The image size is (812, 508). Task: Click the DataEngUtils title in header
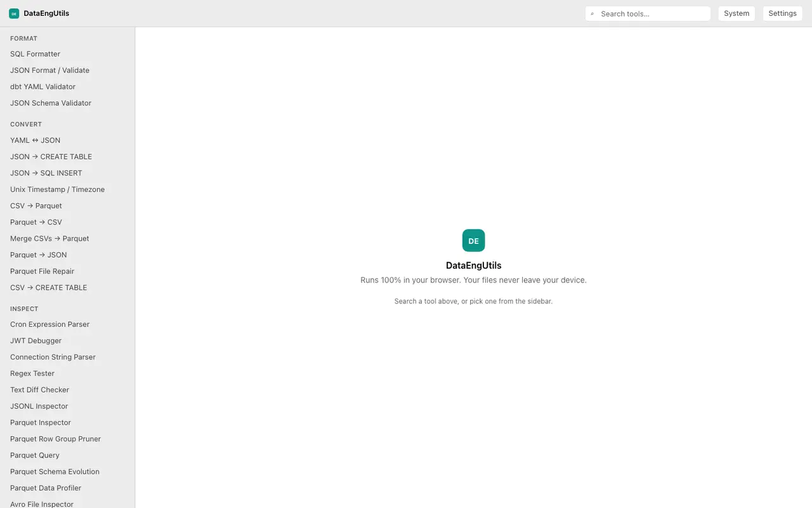(x=46, y=13)
